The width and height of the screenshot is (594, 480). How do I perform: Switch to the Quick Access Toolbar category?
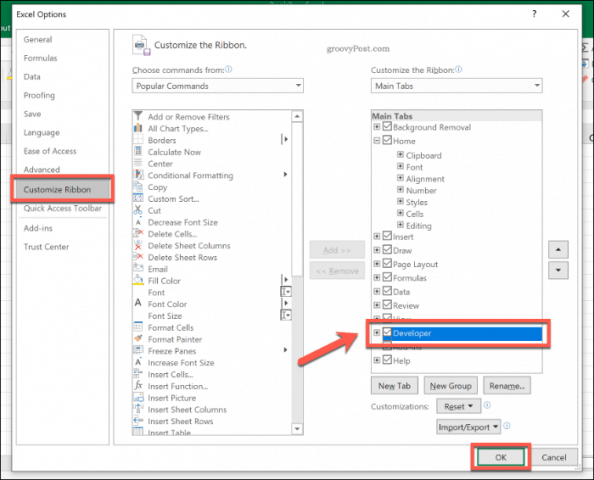[63, 208]
